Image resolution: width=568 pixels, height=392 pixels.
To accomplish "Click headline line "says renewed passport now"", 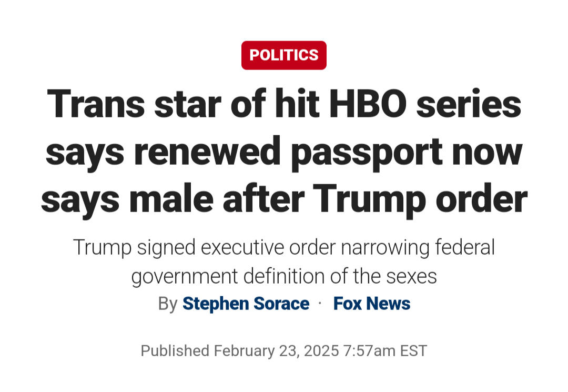I will tap(284, 152).
